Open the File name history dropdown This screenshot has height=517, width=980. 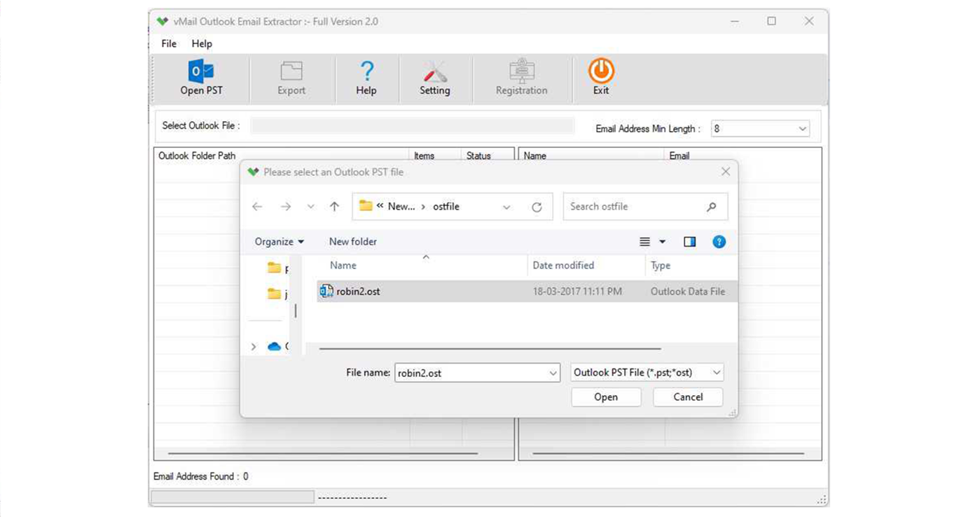[553, 373]
